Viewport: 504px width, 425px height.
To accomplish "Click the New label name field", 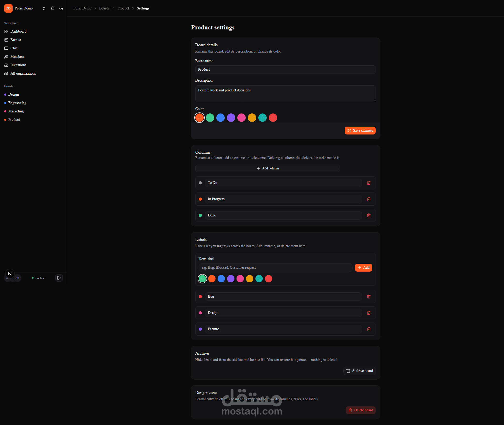I will [275, 268].
